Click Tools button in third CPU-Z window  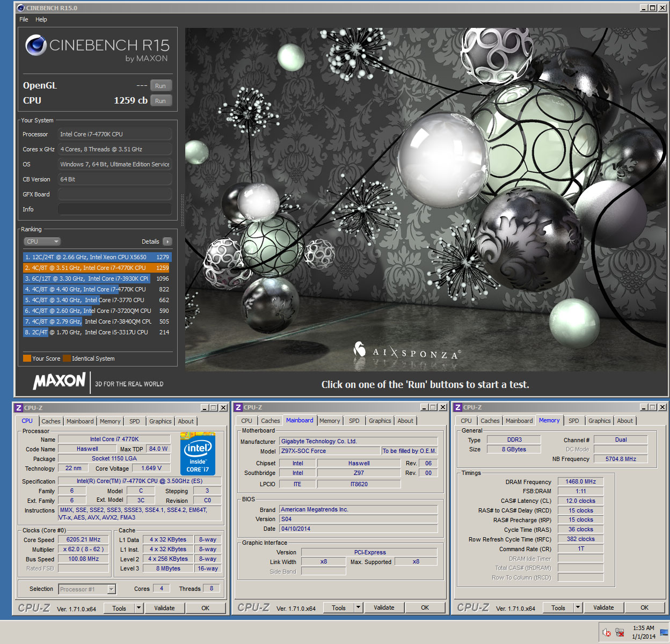(558, 608)
